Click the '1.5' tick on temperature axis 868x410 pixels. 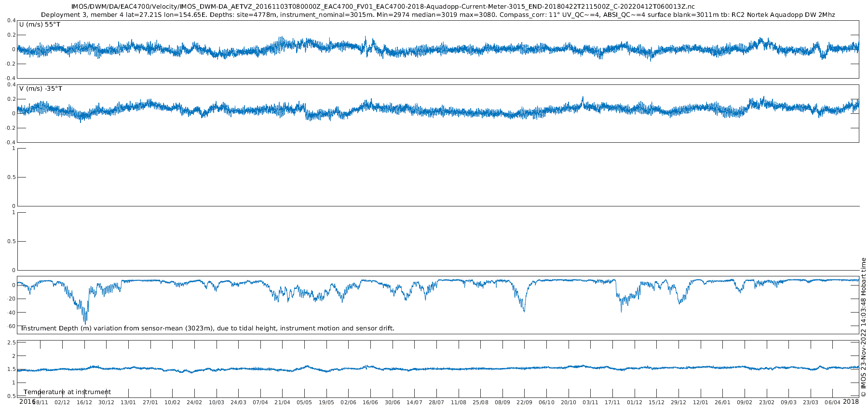pos(12,370)
